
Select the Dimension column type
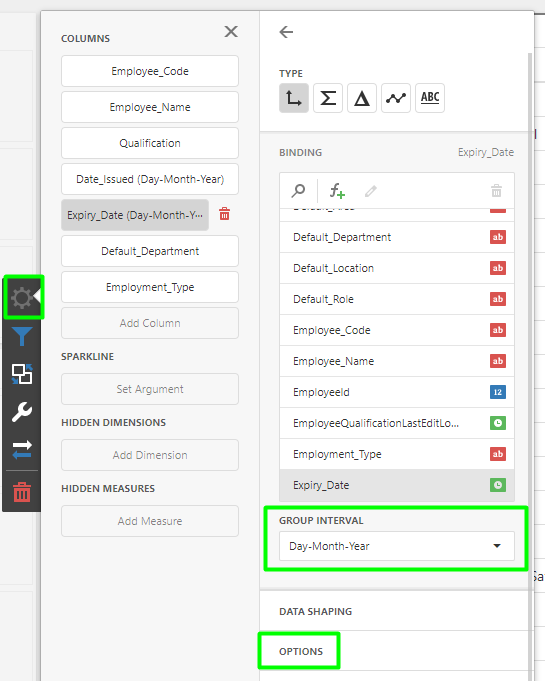(294, 98)
